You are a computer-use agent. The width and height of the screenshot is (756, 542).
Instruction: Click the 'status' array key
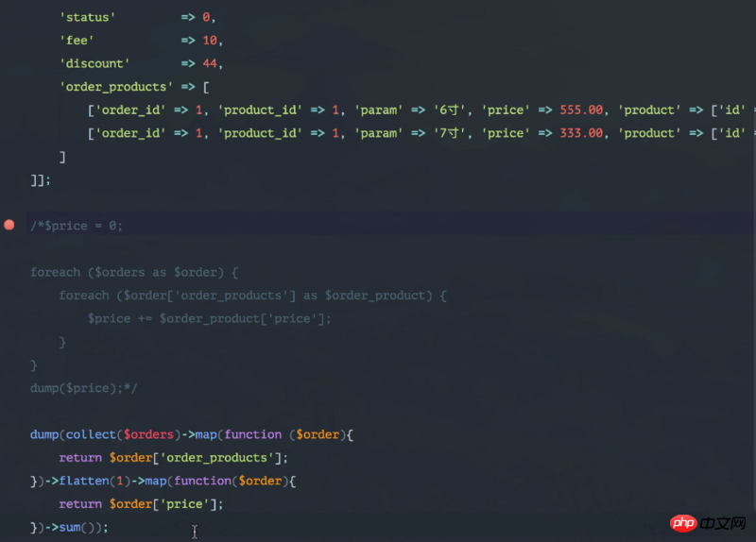87,17
